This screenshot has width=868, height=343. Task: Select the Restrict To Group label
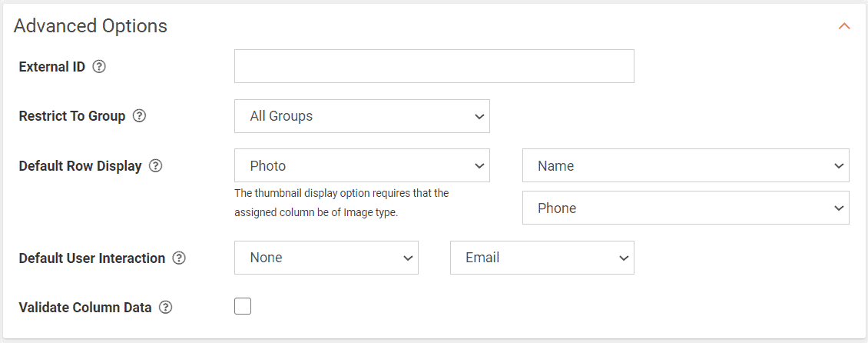[72, 116]
